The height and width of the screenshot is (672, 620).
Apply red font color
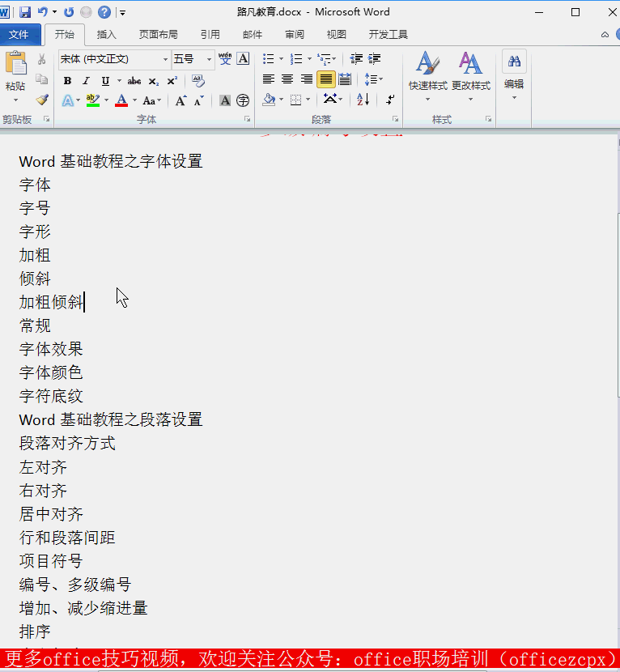pyautogui.click(x=121, y=100)
